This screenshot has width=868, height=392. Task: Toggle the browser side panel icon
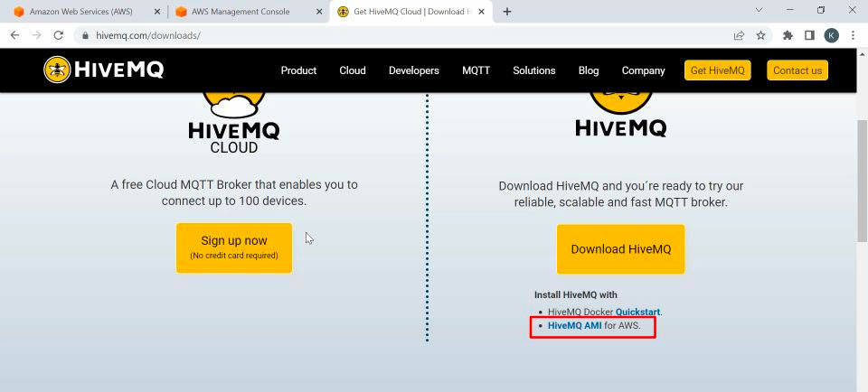(x=809, y=35)
